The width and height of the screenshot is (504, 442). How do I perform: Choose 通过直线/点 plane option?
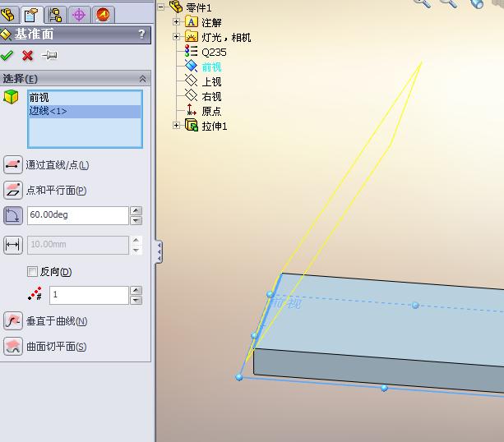click(13, 165)
